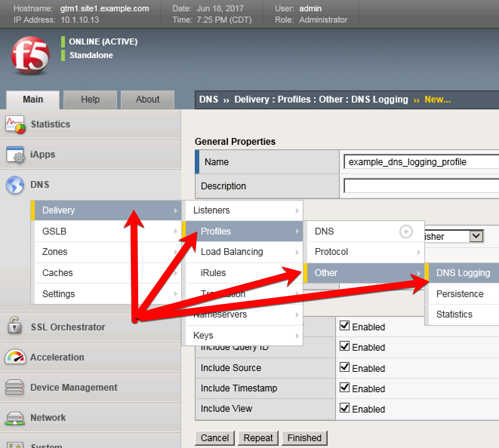
Task: Click the F5 logo
Action: pos(31,55)
